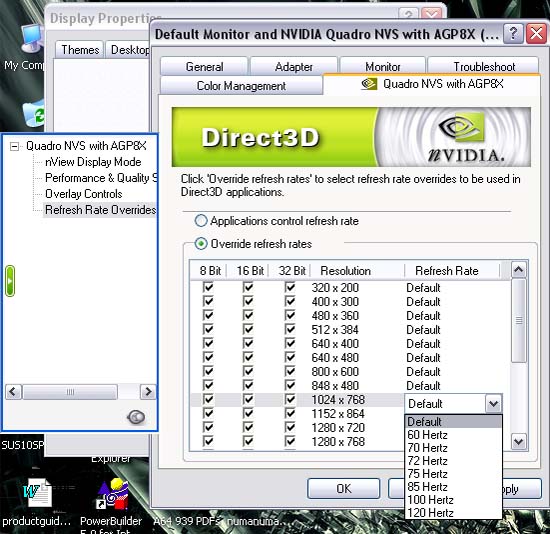The height and width of the screenshot is (534, 550).
Task: Toggle 32 Bit checkbox for 512 x 384
Action: (290, 329)
